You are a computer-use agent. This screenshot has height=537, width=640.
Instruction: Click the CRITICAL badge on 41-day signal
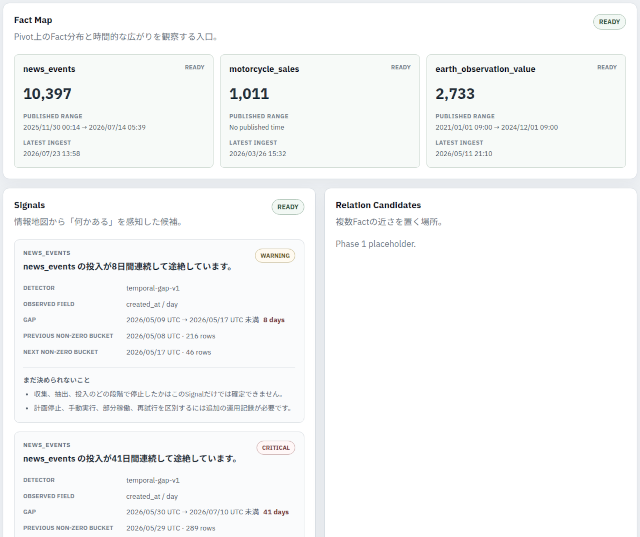276,448
